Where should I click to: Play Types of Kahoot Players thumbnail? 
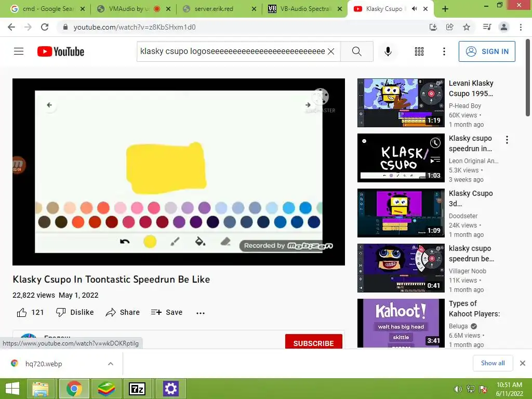(x=401, y=323)
